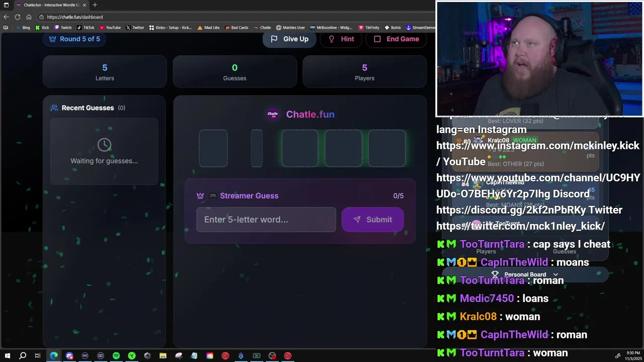
Task: Open the Botrix bookmark
Action: [x=393, y=28]
